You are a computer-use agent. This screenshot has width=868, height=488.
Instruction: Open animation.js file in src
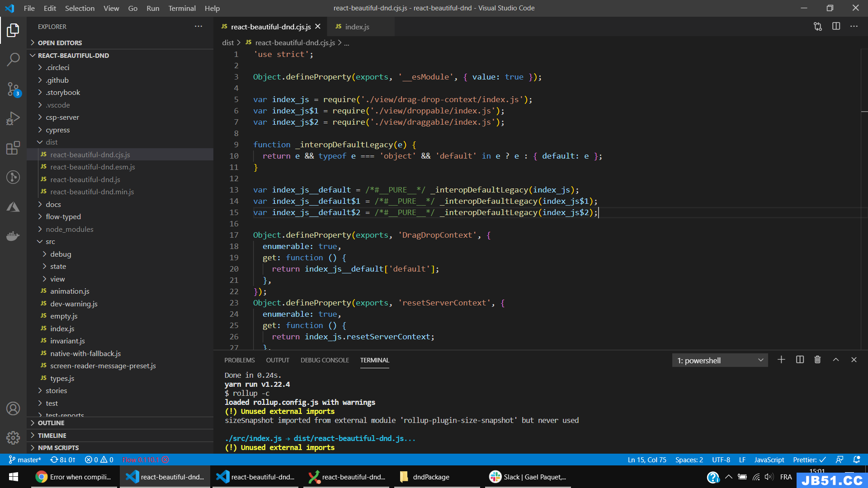click(120, 291)
